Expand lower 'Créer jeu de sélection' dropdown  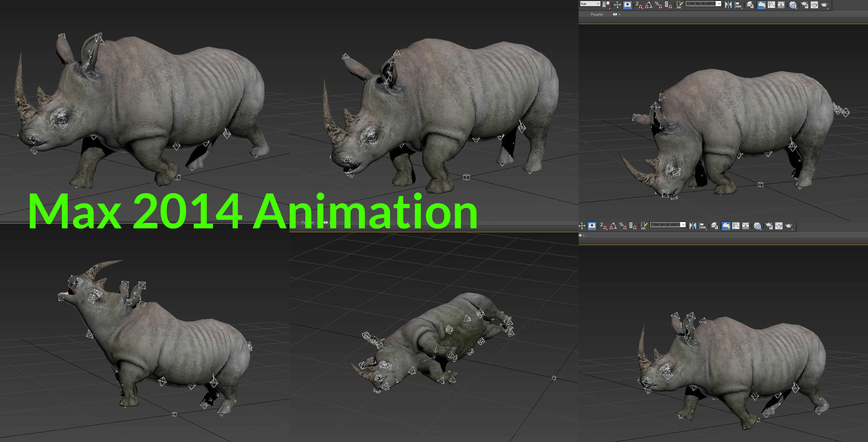[683, 225]
